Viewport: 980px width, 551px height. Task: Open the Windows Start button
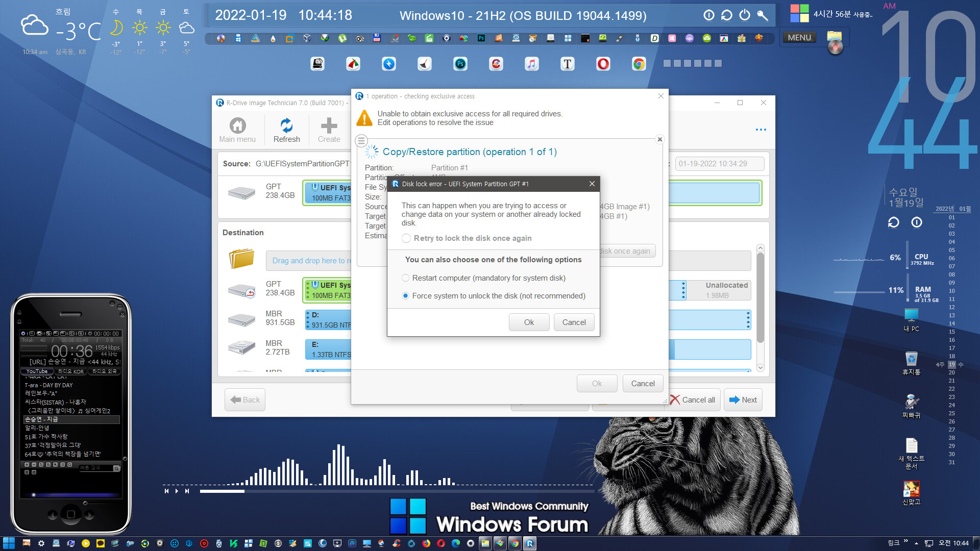(x=9, y=543)
